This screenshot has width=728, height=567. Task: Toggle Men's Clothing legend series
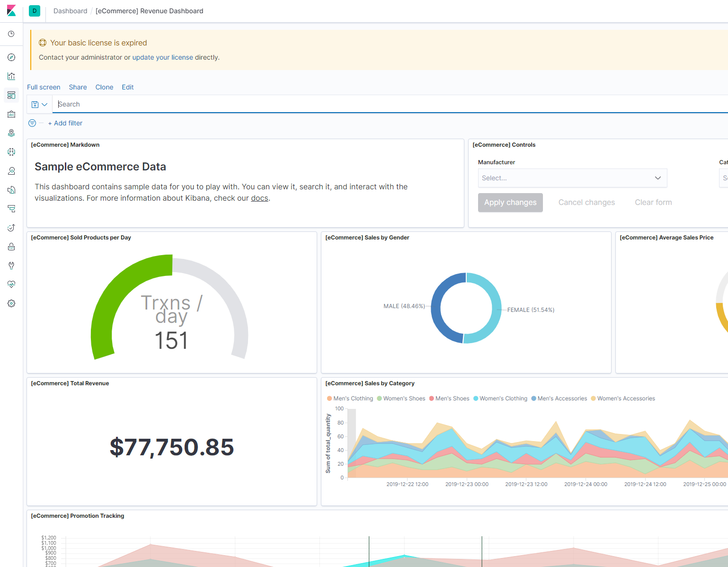click(353, 399)
